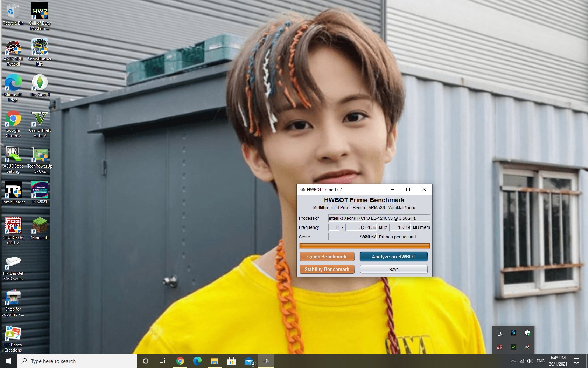Screen dimensions: 588x368
Task: Maximize the HWBOT Prime window
Action: (408, 189)
